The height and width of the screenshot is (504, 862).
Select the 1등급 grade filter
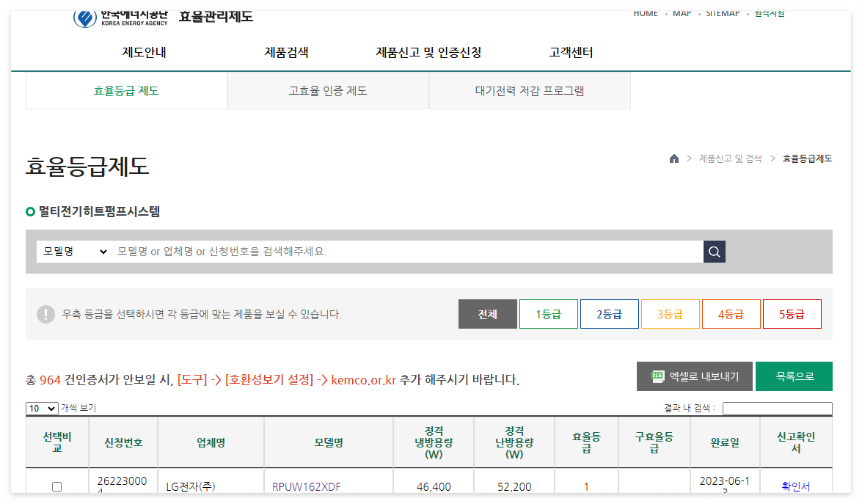coord(548,313)
